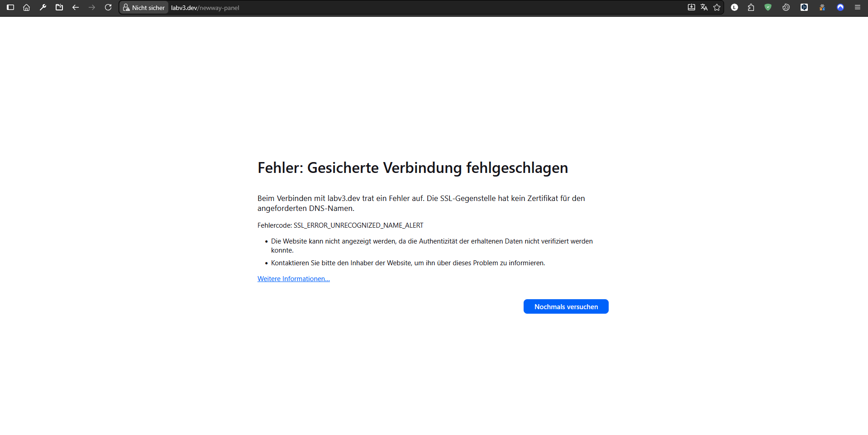Image resolution: width=868 pixels, height=435 pixels.
Task: Navigate back to the previous page
Action: (x=76, y=8)
